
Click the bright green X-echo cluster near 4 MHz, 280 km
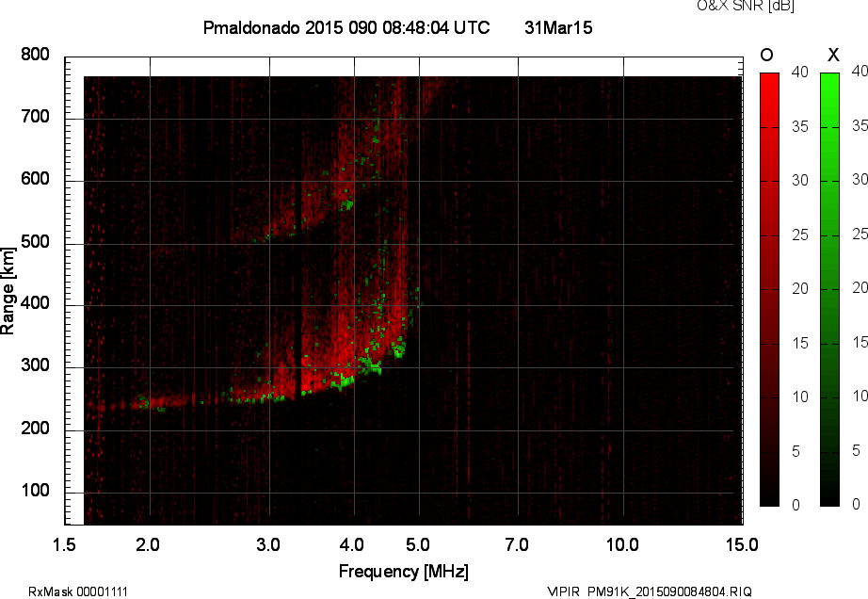[344, 380]
